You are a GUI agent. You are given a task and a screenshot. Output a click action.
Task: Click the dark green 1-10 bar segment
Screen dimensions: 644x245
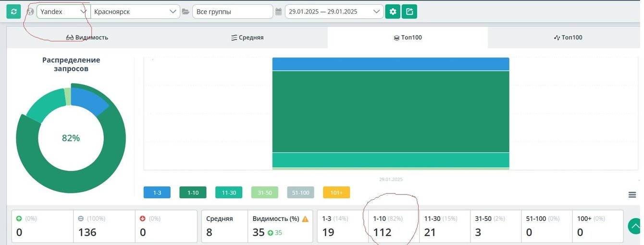(x=391, y=112)
